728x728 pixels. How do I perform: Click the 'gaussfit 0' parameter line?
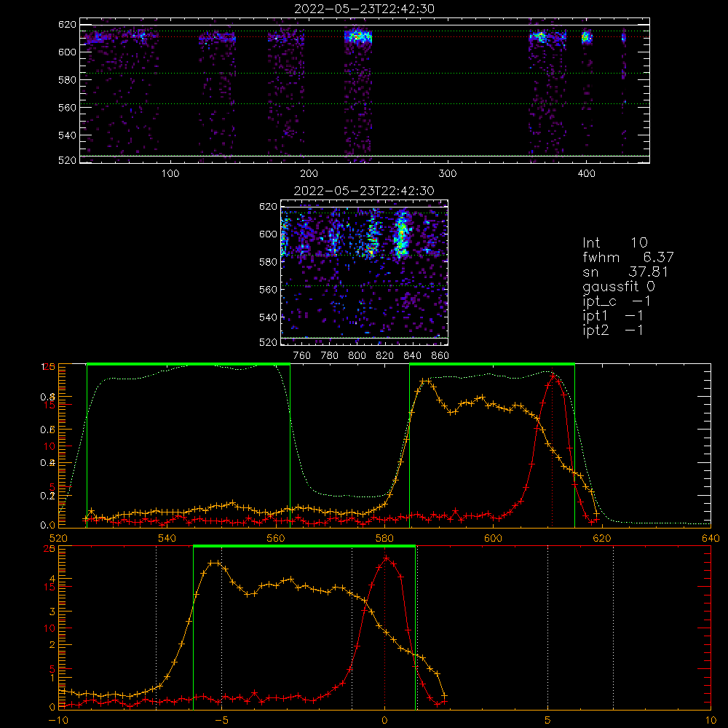coord(618,286)
